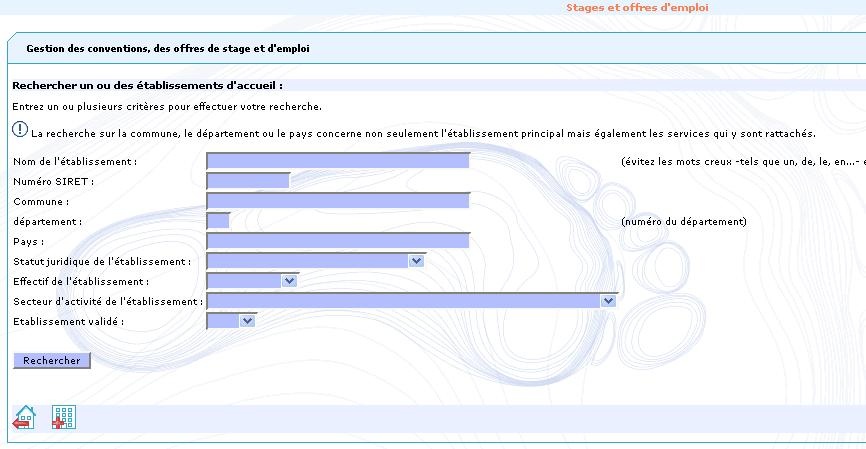Click the Gestion des conventions header title
Image resolution: width=866 pixels, height=449 pixels.
167,47
